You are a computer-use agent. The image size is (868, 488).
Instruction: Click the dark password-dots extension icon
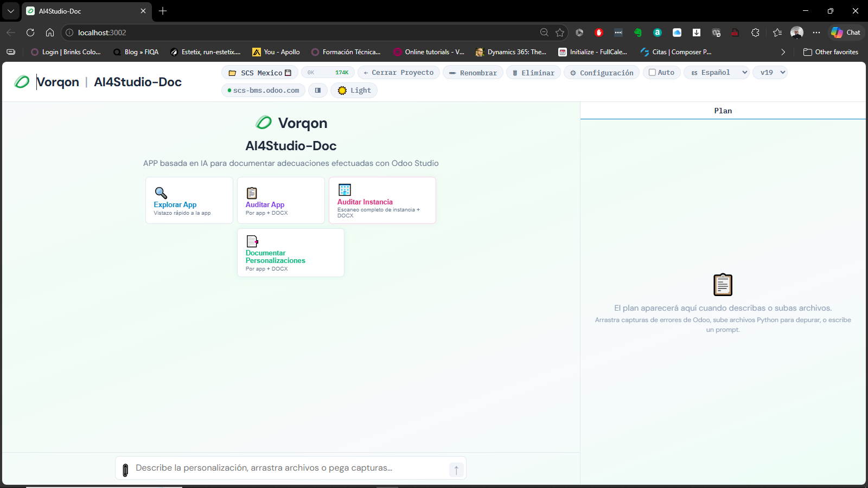pyautogui.click(x=618, y=33)
